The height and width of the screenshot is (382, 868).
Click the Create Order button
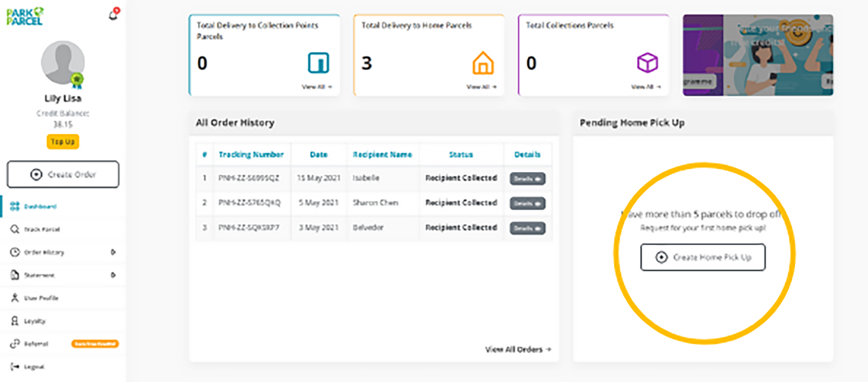click(63, 174)
